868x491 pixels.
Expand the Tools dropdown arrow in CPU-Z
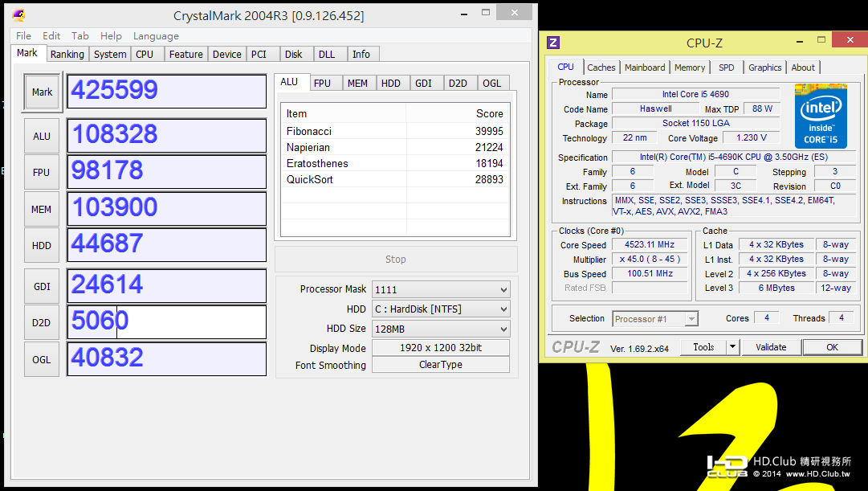pos(732,347)
